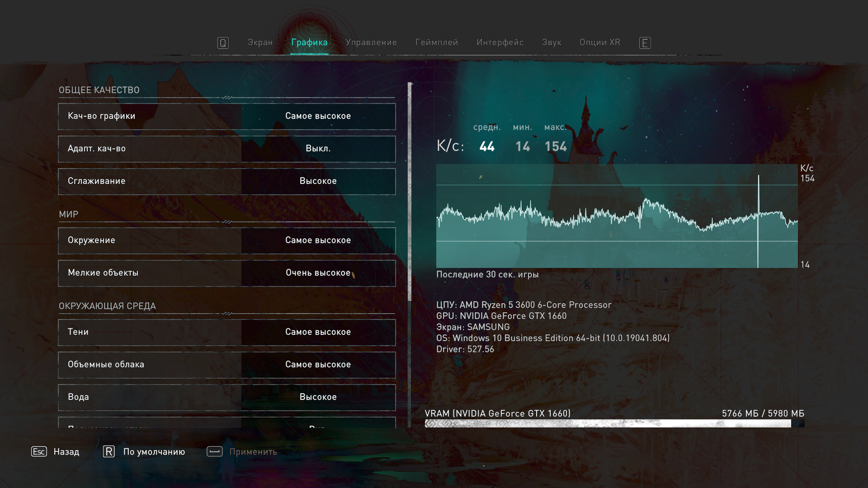Change the Тени quality value
Screen dimensions: 868x488
click(318, 332)
